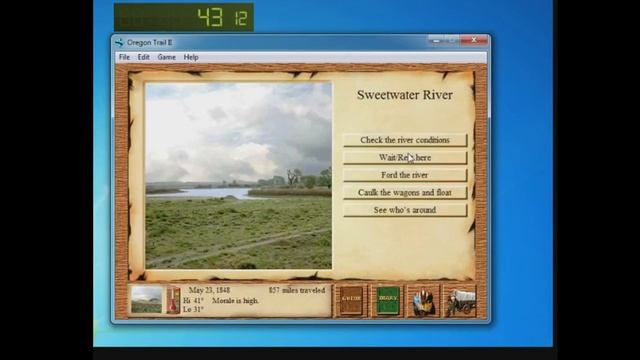Click See who's around
Image resolution: width=640 pixels, height=360 pixels.
pyautogui.click(x=404, y=210)
